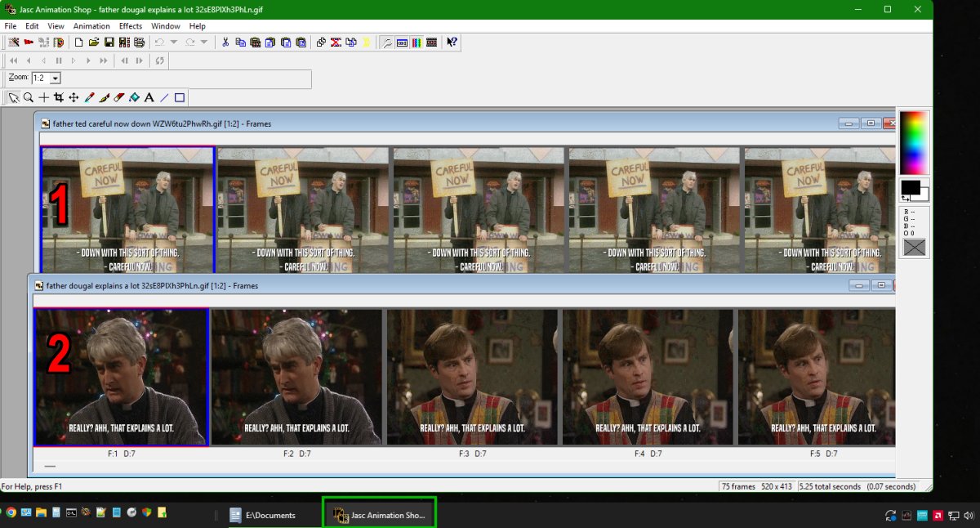Launch the Animation Wizard toolbar icon
980x528 pixels.
(x=14, y=42)
